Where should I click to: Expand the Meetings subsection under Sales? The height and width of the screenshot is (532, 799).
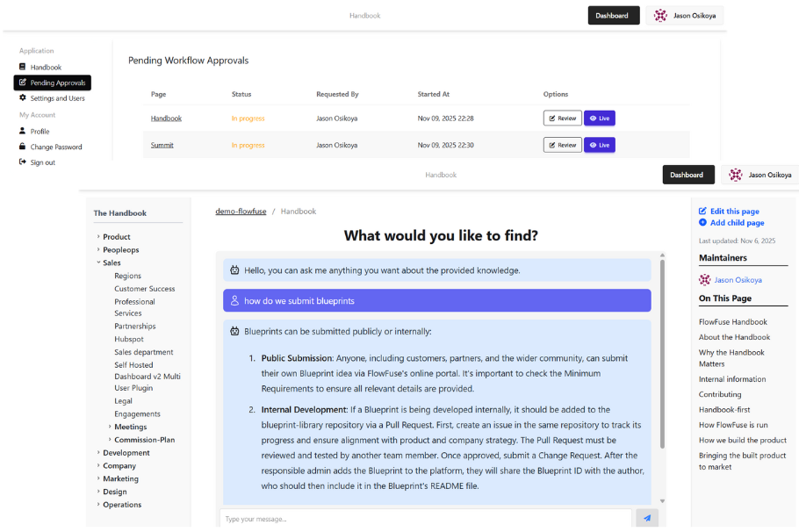110,428
